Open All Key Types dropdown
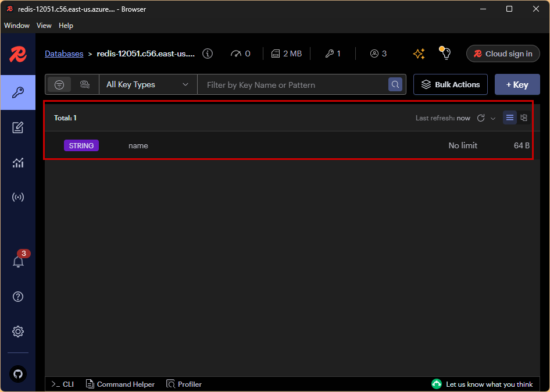The width and height of the screenshot is (550, 392). click(x=148, y=84)
